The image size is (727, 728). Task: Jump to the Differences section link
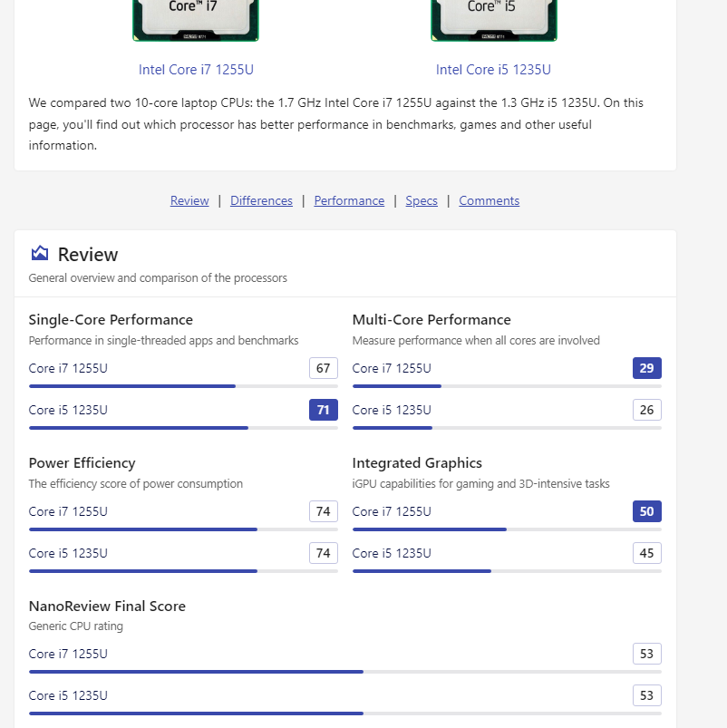(261, 200)
